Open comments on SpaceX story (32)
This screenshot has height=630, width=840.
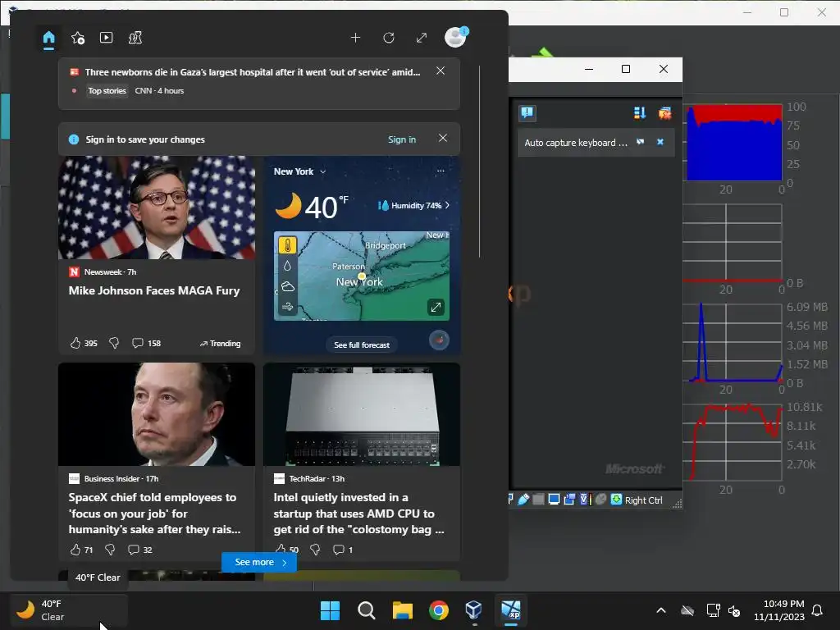139,550
